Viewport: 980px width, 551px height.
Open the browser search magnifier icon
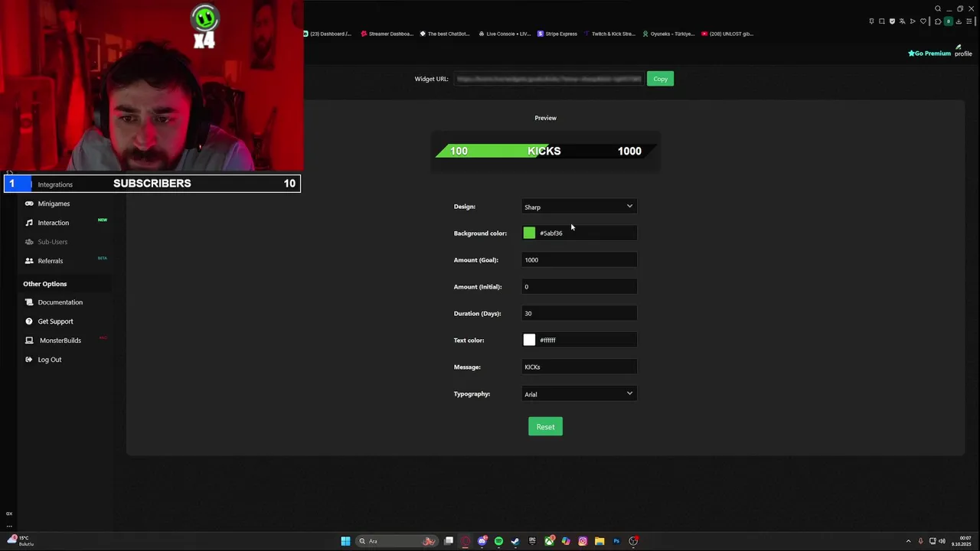click(938, 8)
